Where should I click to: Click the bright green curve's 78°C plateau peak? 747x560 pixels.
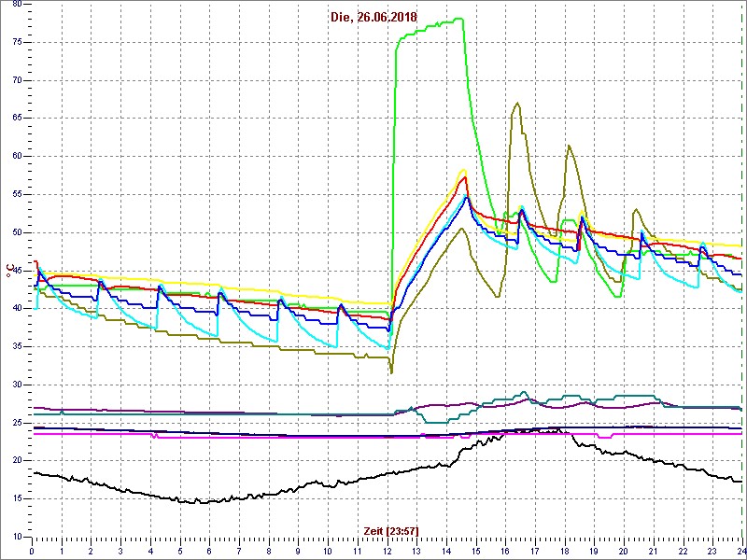(x=459, y=19)
